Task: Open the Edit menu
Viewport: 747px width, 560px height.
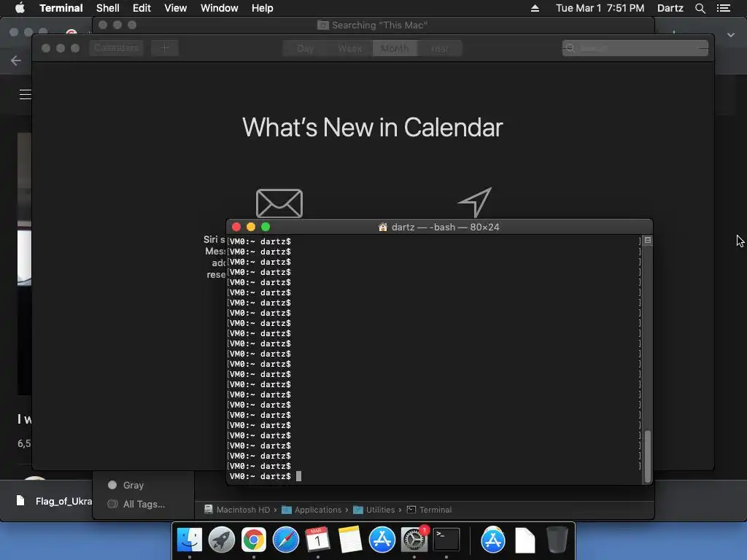Action: [x=142, y=8]
